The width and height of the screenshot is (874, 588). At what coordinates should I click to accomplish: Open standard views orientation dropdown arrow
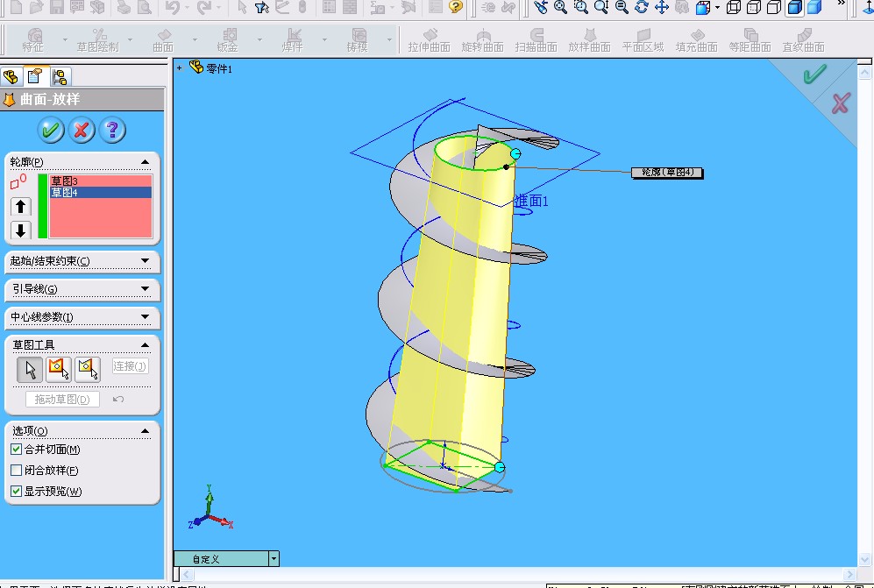click(717, 7)
